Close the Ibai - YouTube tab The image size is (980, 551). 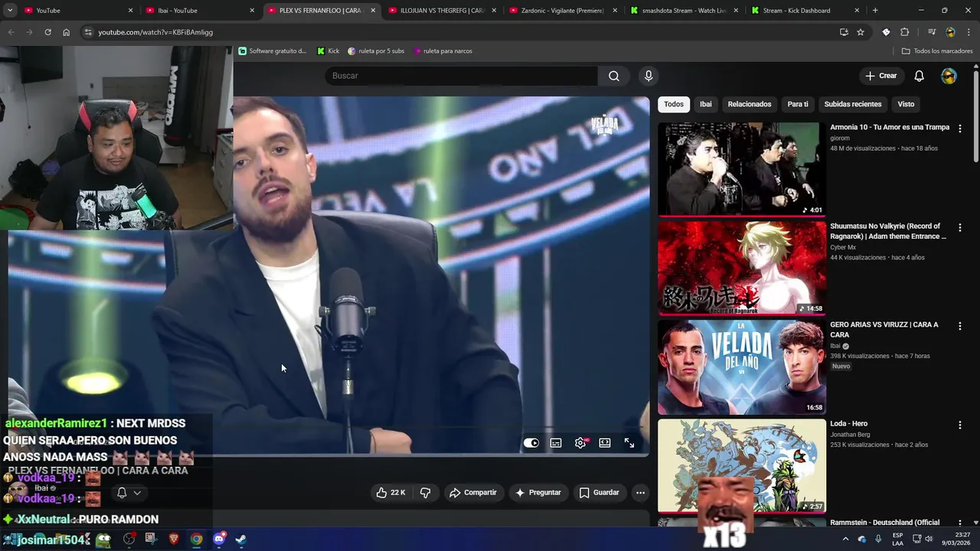click(x=252, y=11)
